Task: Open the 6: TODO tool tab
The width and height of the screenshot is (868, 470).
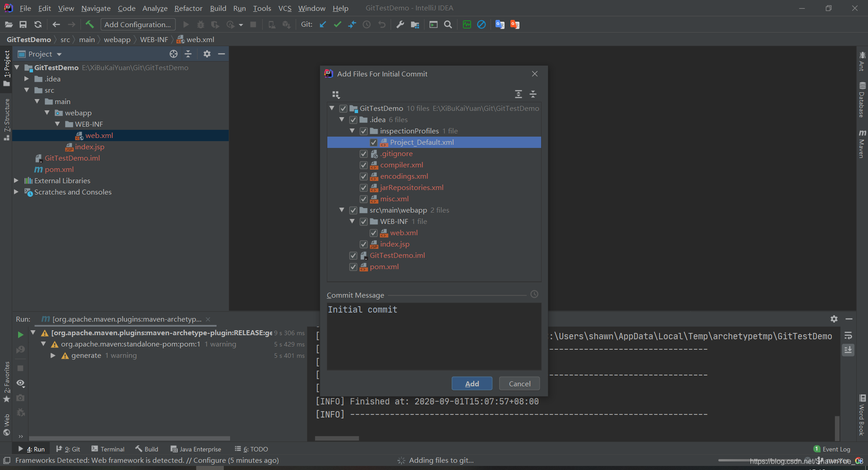Action: 251,449
